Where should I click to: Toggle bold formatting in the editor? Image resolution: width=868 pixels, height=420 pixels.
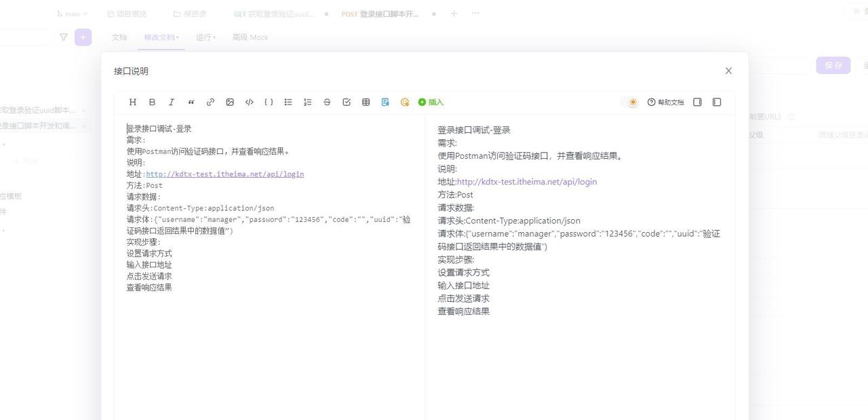point(152,102)
